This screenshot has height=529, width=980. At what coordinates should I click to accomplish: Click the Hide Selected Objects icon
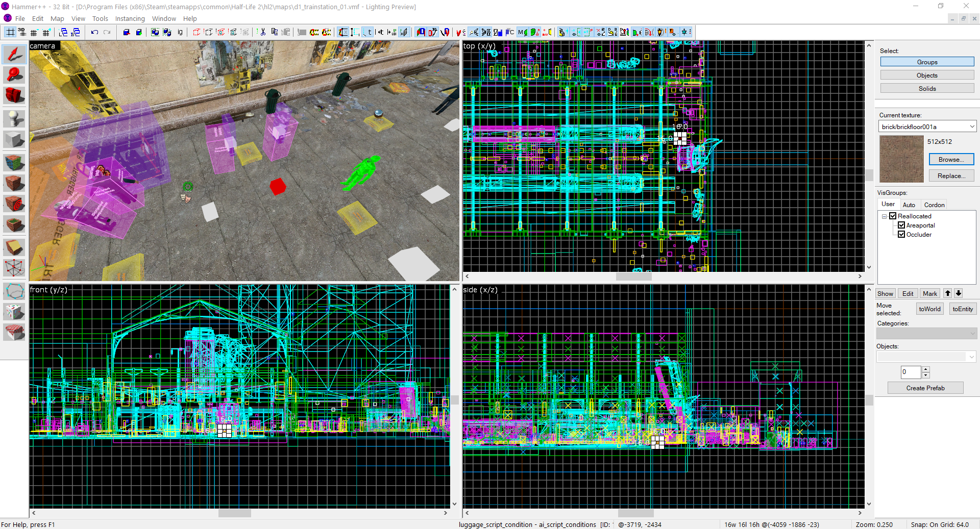196,32
